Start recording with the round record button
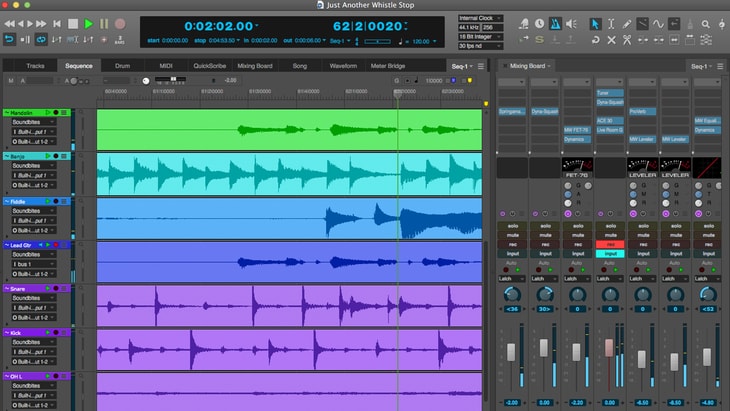 (120, 24)
